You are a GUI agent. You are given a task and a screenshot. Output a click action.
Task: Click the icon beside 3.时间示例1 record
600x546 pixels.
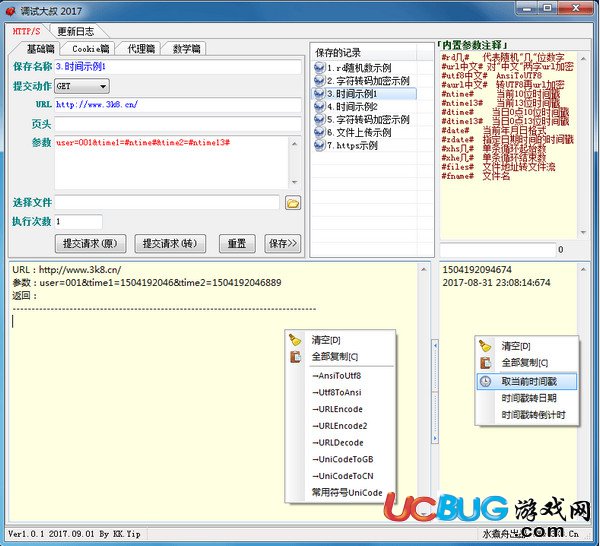[x=319, y=94]
